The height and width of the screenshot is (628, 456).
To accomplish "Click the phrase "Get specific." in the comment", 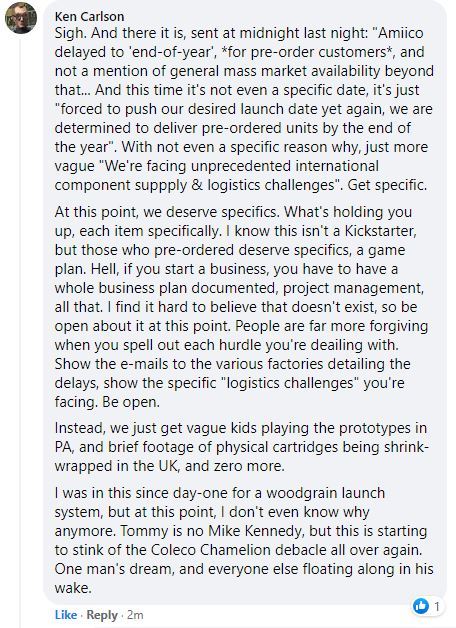I will coord(387,185).
